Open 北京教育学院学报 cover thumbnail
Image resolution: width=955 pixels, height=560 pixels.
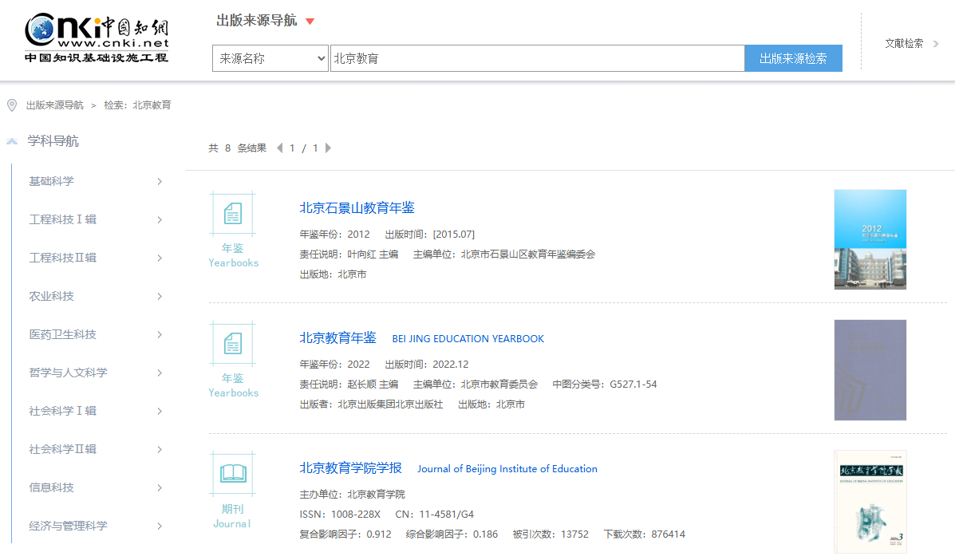coord(870,502)
